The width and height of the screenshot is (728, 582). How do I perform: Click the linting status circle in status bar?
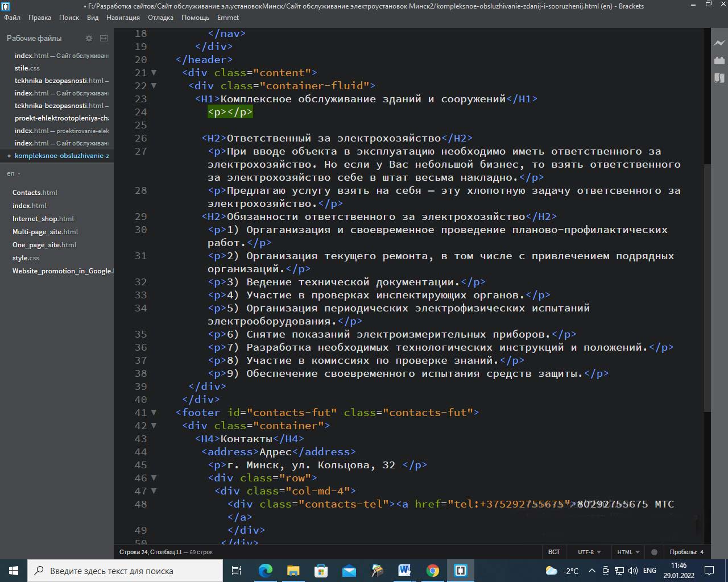click(654, 552)
